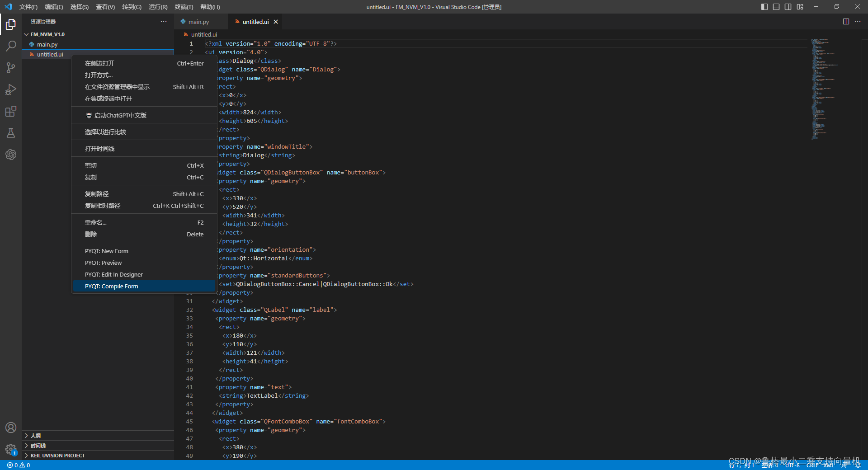Choose 启动ChatGPT中文版 menu entry

coord(144,115)
